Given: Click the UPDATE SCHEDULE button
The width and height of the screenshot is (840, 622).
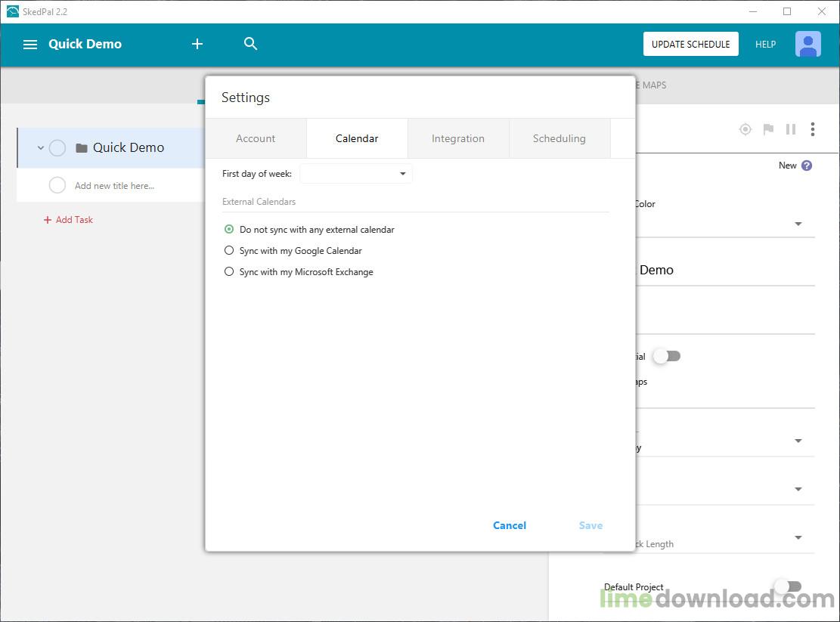Looking at the screenshot, I should [690, 44].
